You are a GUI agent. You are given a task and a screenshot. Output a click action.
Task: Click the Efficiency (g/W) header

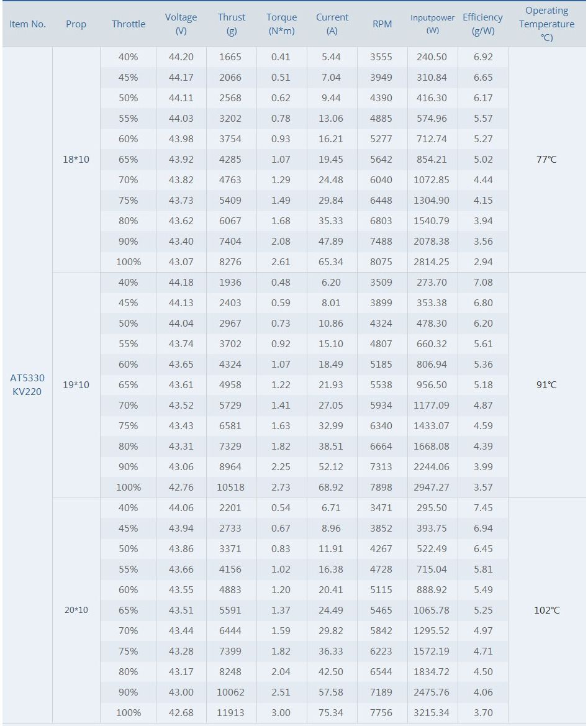[482, 24]
